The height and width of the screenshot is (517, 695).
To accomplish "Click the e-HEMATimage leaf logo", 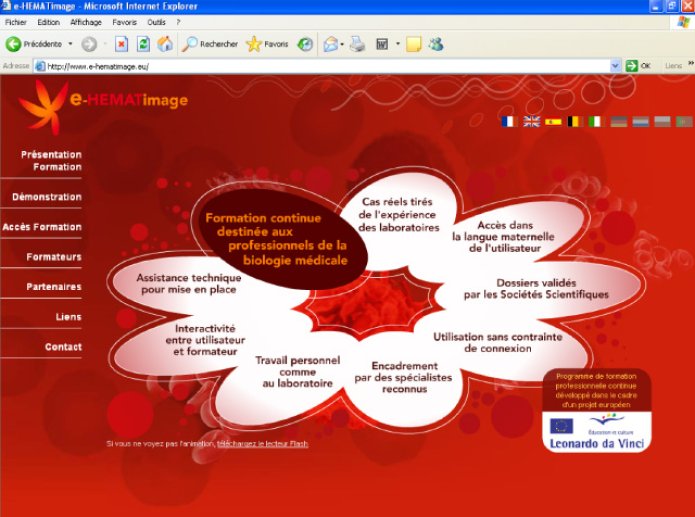I will pyautogui.click(x=44, y=106).
